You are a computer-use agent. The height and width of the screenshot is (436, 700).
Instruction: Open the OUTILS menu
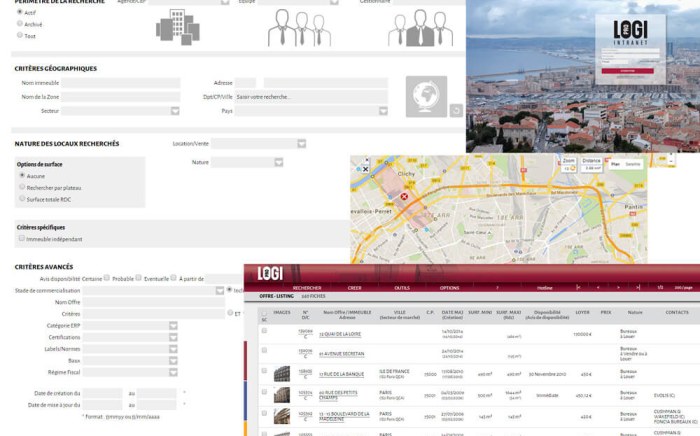(x=402, y=288)
